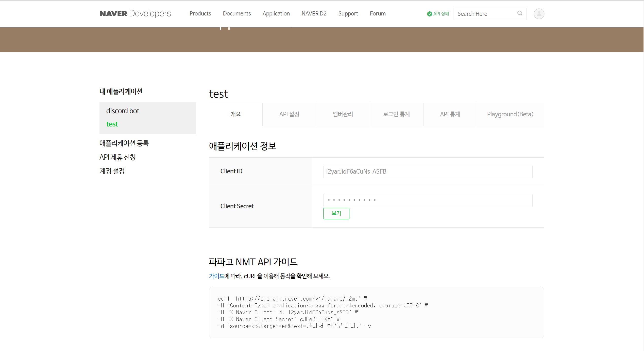
Task: Click the 내 애플리케이션 heading
Action: tap(121, 91)
